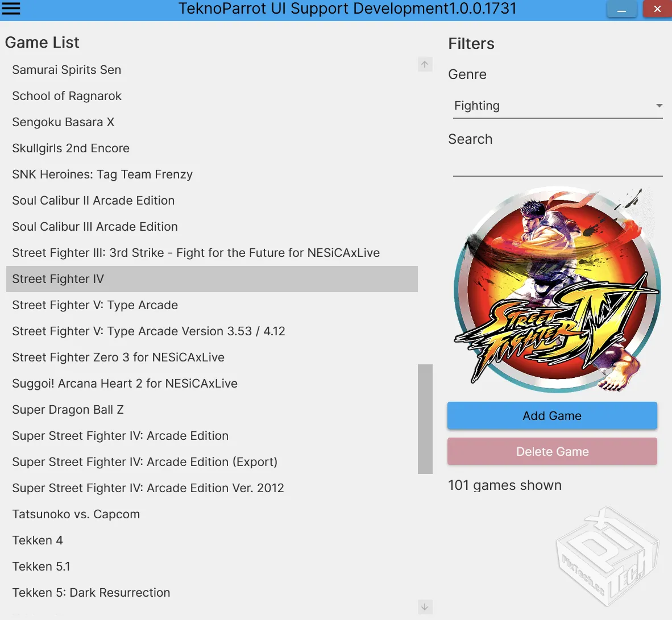Image resolution: width=672 pixels, height=620 pixels.
Task: Select Tatsunoko vs. Capcom
Action: pos(76,514)
